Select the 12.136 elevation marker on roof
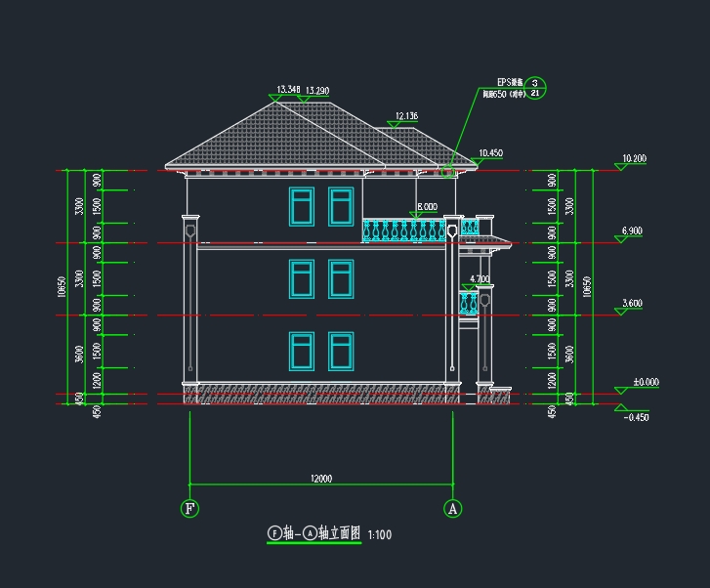This screenshot has height=588, width=710. 405,116
